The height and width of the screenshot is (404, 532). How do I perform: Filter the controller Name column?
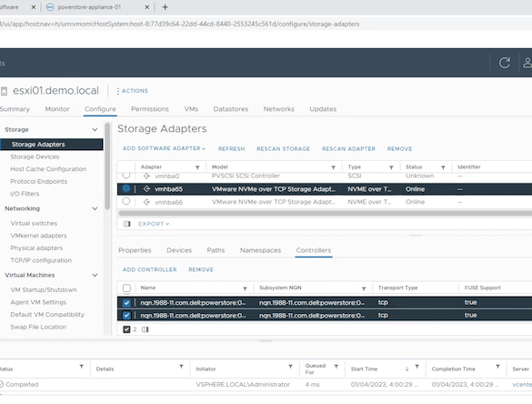click(x=245, y=288)
